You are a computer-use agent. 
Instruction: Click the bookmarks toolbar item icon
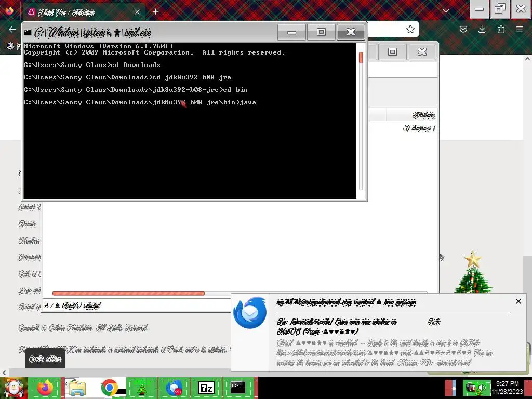[x=10, y=46]
